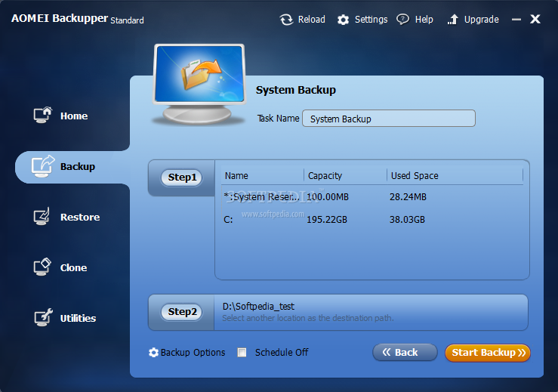Click the Restore monitor icon in sidebar
The image size is (558, 392).
[x=42, y=216]
